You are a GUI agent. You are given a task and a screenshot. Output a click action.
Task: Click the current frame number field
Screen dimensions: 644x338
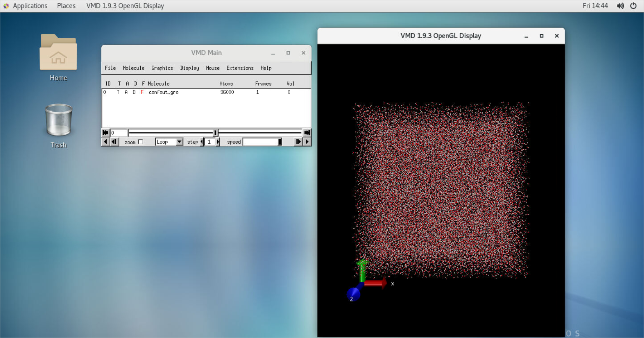pos(118,132)
